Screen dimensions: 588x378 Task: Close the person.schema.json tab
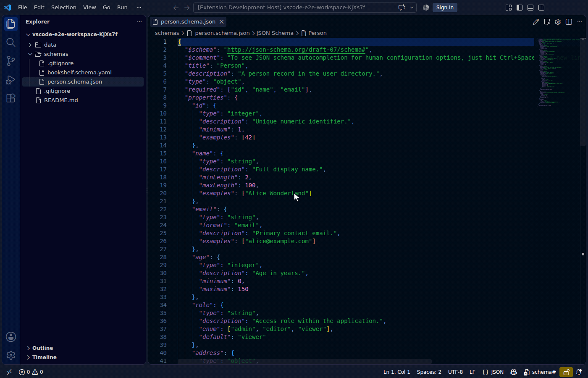pyautogui.click(x=221, y=22)
